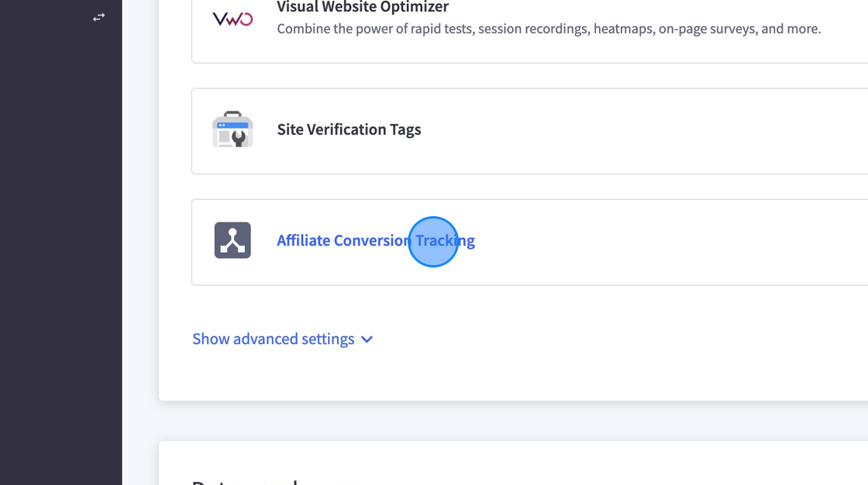
Task: Click the Show advanced settings link text
Action: pos(273,339)
